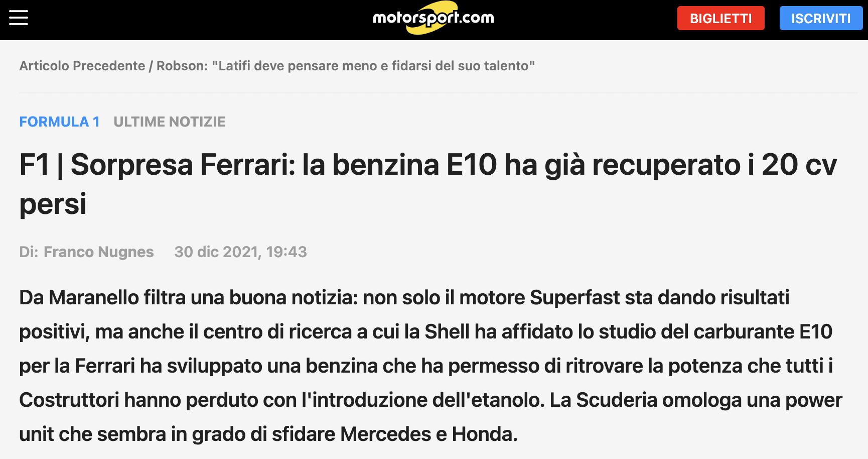Go to Articolo Precedente link
Viewport: 868px width, 459px height.
coord(82,66)
